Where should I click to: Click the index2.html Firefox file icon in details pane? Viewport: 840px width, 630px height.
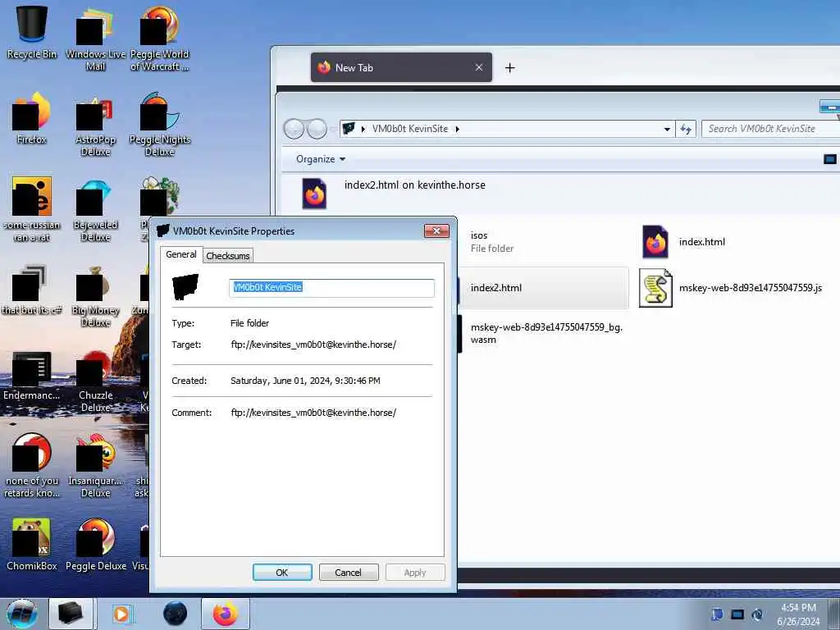coord(314,194)
